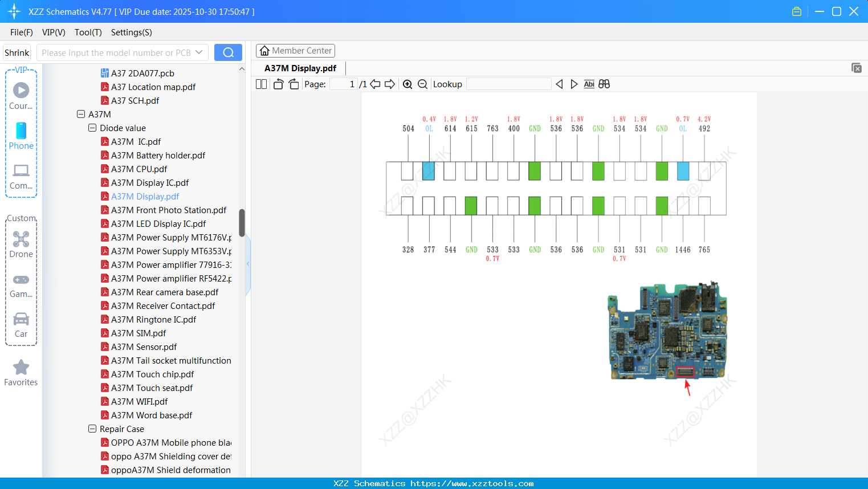
Task: Toggle the two-page layout view icon
Action: pyautogui.click(x=261, y=84)
